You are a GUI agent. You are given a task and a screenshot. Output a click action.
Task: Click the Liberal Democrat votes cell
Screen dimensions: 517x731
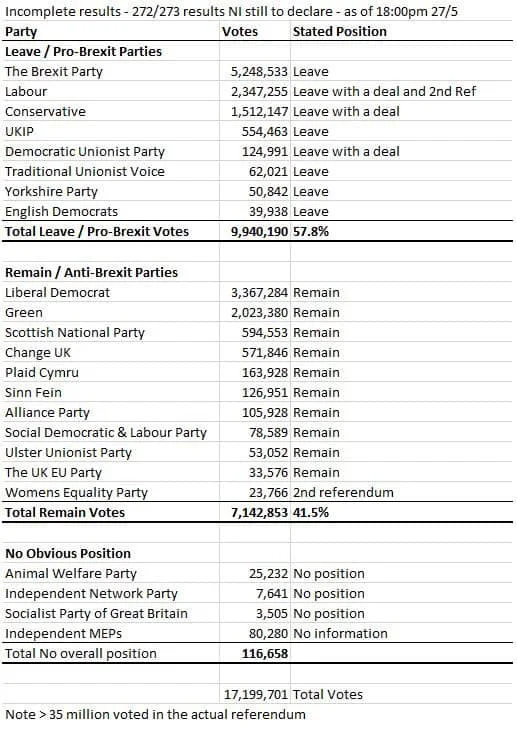pyautogui.click(x=255, y=292)
